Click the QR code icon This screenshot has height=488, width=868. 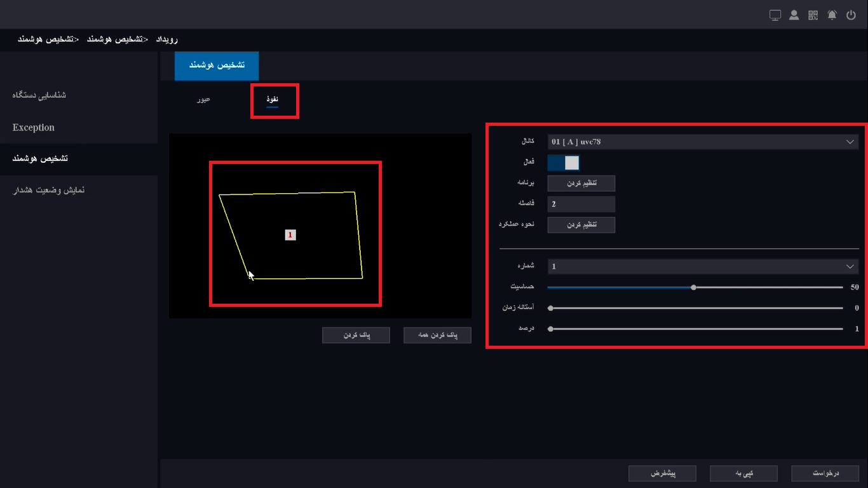[x=813, y=15]
